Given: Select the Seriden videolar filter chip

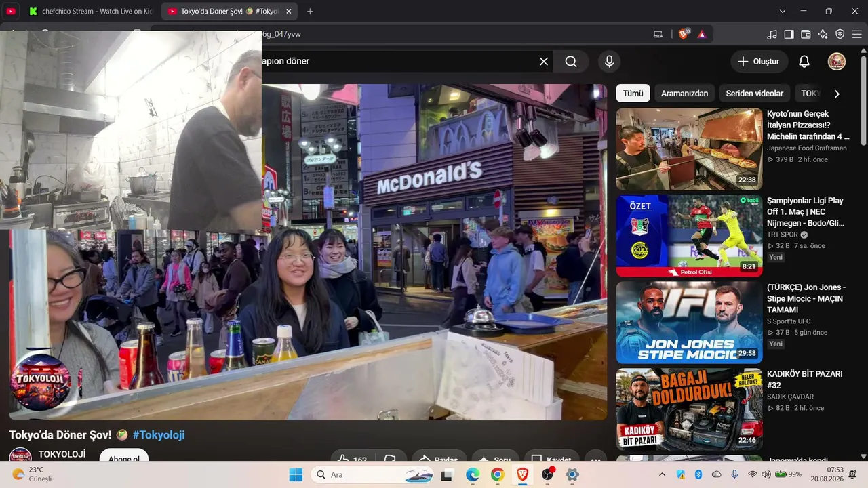Looking at the screenshot, I should tap(754, 94).
